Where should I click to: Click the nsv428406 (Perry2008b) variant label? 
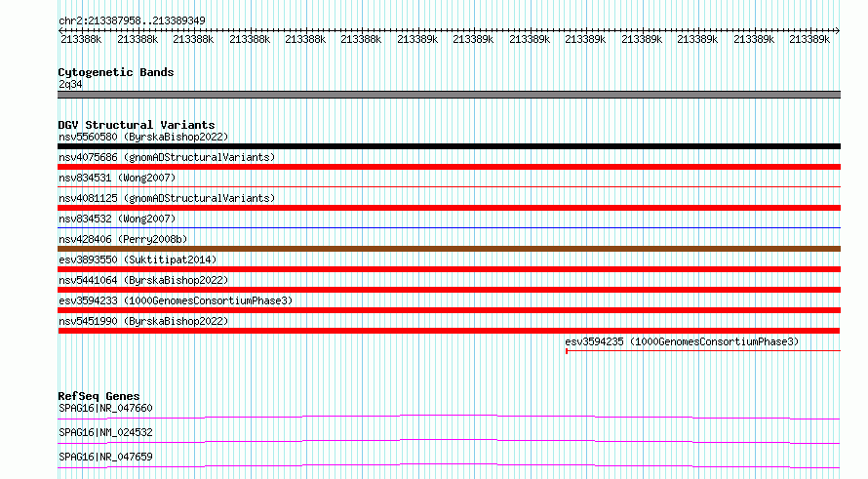coord(123,239)
